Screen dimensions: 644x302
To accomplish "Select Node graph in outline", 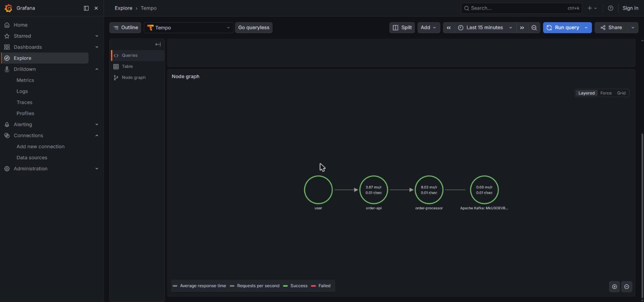I will pyautogui.click(x=138, y=78).
